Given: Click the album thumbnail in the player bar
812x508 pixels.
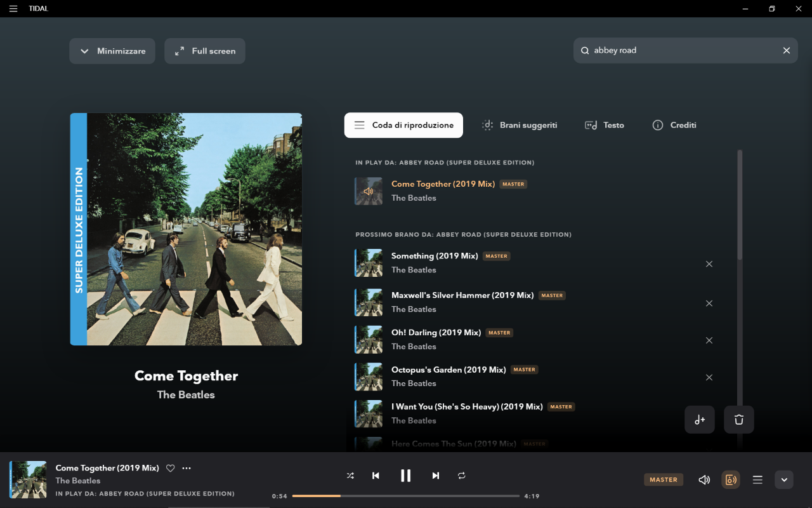Looking at the screenshot, I should [28, 479].
